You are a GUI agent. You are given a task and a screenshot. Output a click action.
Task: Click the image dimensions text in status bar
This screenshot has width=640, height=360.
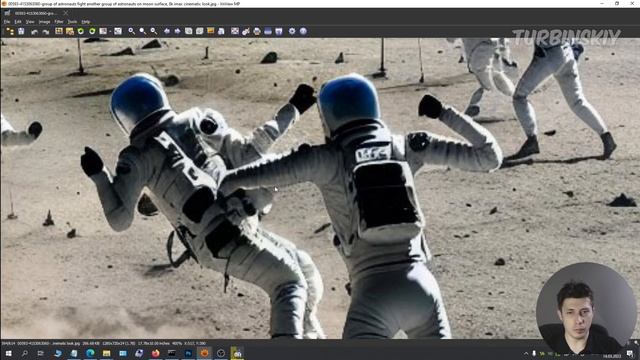click(x=119, y=343)
